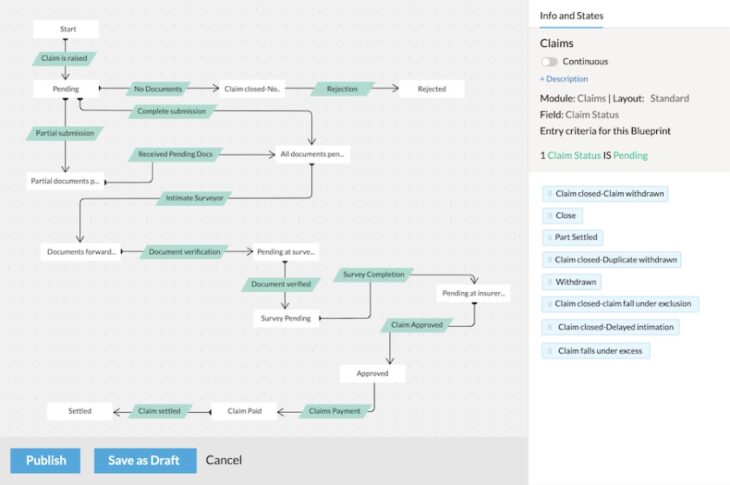Image resolution: width=730 pixels, height=485 pixels.
Task: Click the Settled state node
Action: coord(80,411)
